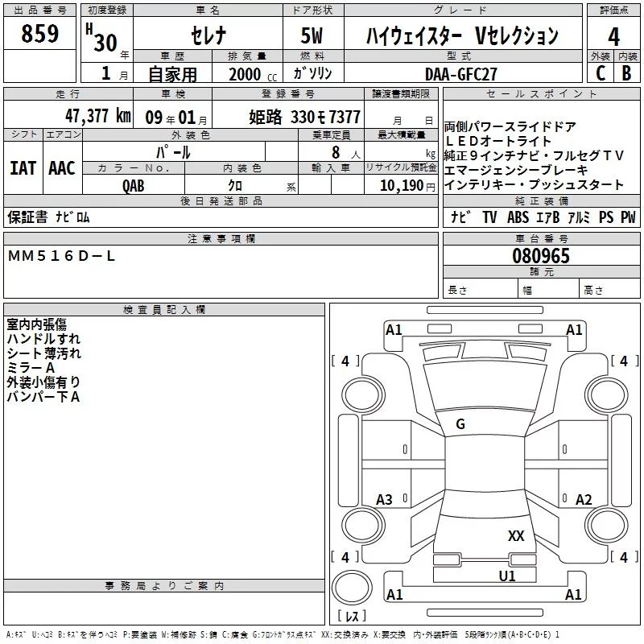Select the A3 damage mark on diagram
Viewport: 644px width, 644px height.
(x=385, y=500)
